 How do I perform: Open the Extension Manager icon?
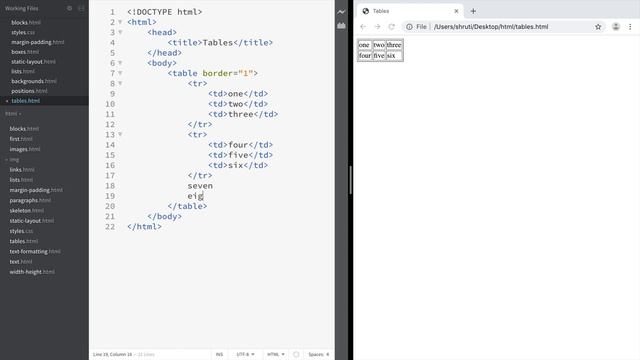[x=341, y=26]
